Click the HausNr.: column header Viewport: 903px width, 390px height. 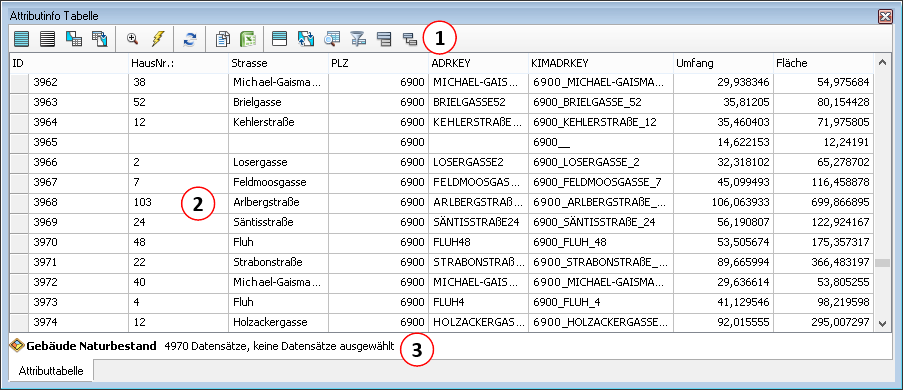click(x=178, y=63)
